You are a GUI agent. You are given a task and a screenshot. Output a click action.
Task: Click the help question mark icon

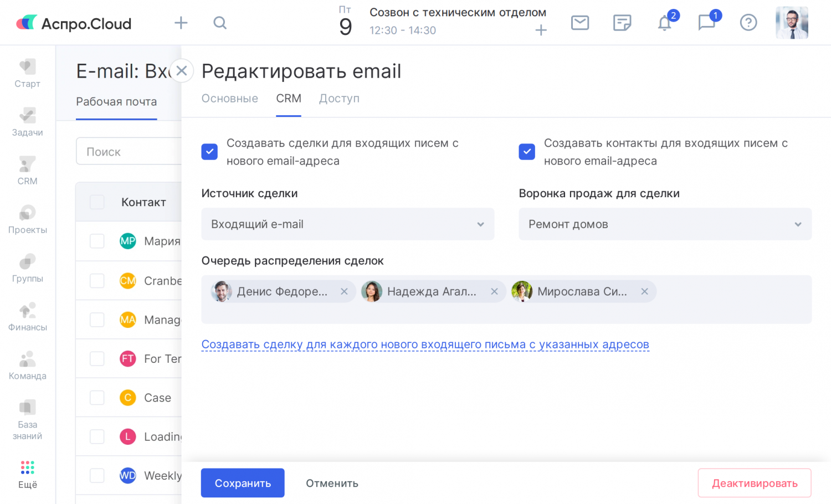(x=748, y=23)
